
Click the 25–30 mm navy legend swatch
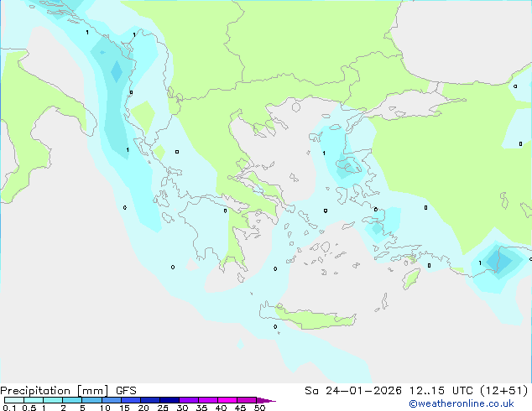[x=169, y=400]
